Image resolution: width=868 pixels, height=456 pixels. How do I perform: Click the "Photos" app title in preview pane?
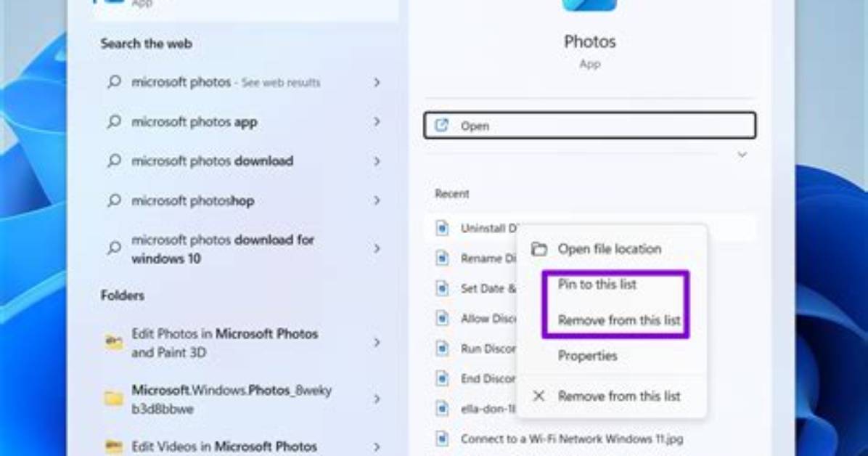point(589,41)
